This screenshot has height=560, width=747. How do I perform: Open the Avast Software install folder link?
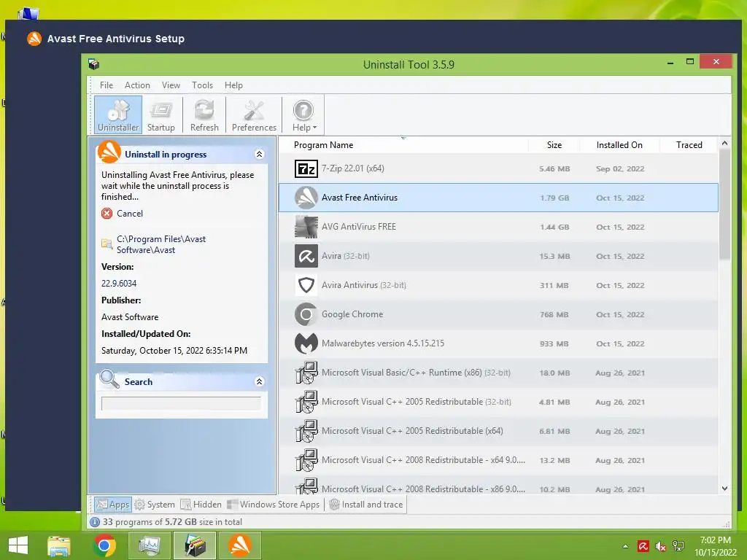click(161, 244)
